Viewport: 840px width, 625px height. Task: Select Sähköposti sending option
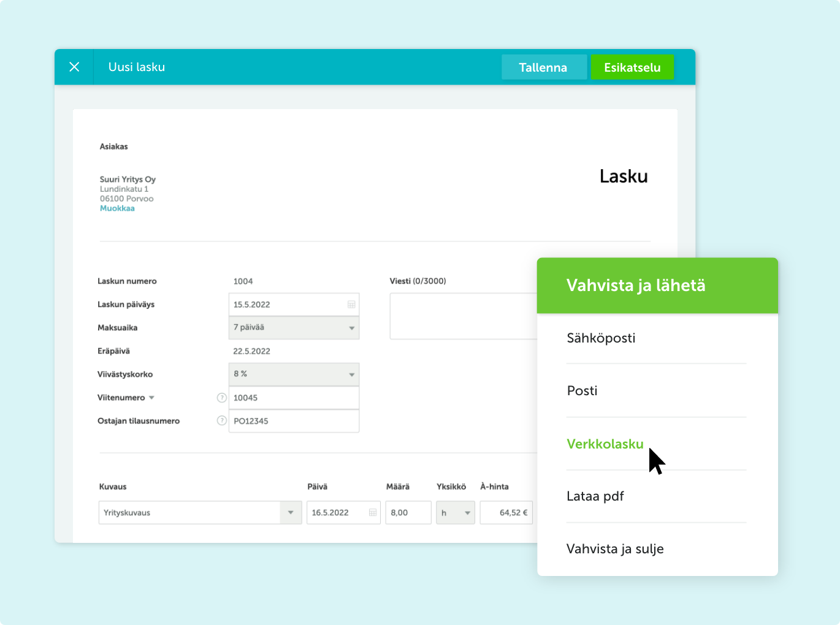click(601, 338)
